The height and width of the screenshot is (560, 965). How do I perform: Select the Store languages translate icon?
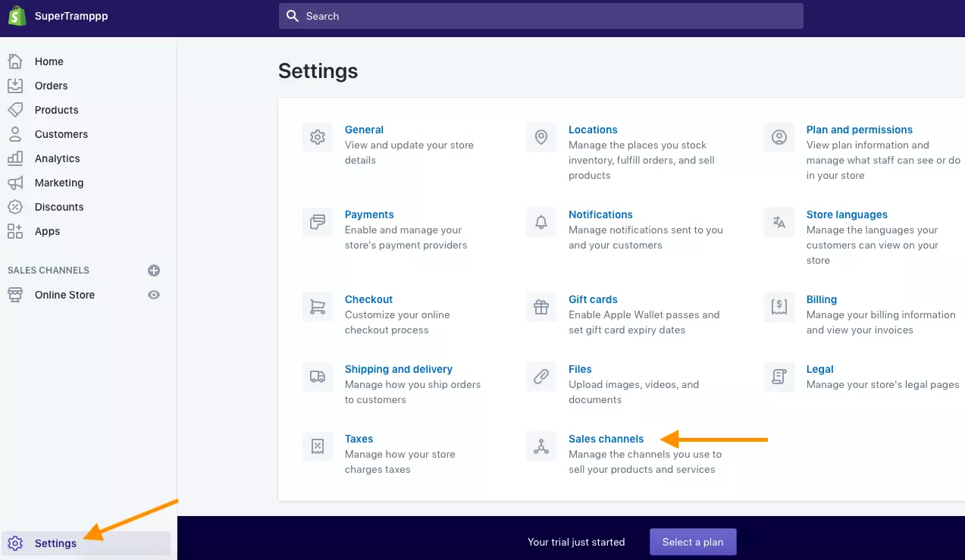click(779, 222)
